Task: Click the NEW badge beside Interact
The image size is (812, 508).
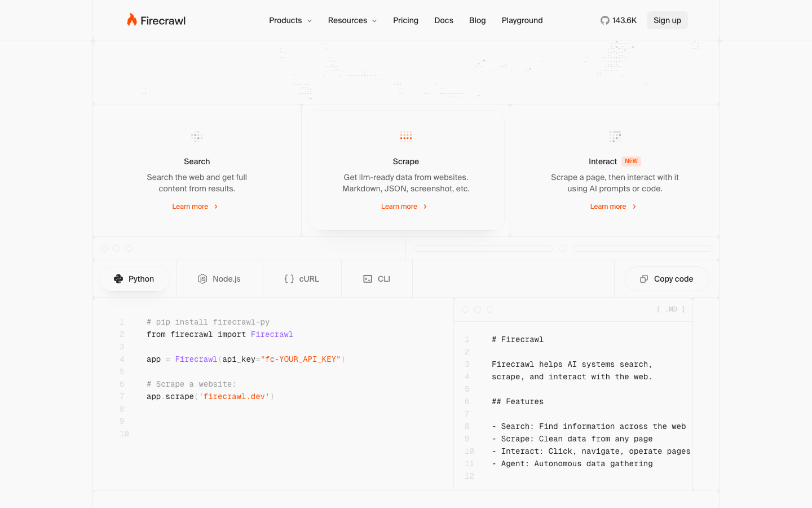Action: point(631,161)
